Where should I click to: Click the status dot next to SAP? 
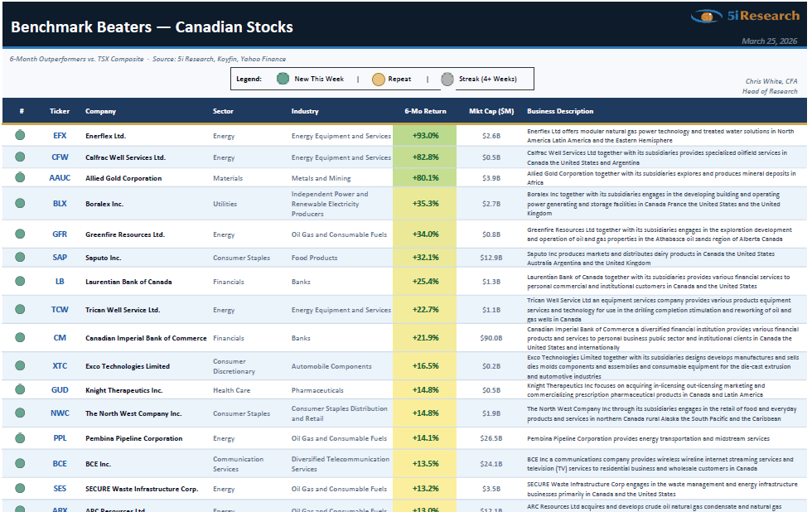click(x=20, y=258)
